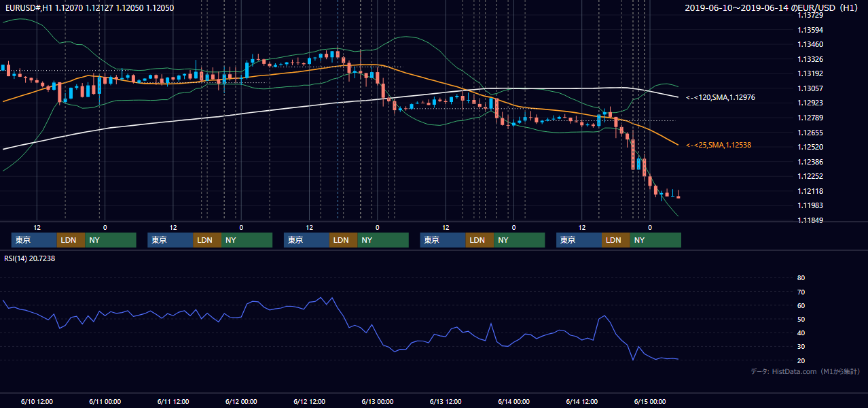Click the RSI scale value 30
This screenshot has height=408, width=868.
(x=801, y=347)
